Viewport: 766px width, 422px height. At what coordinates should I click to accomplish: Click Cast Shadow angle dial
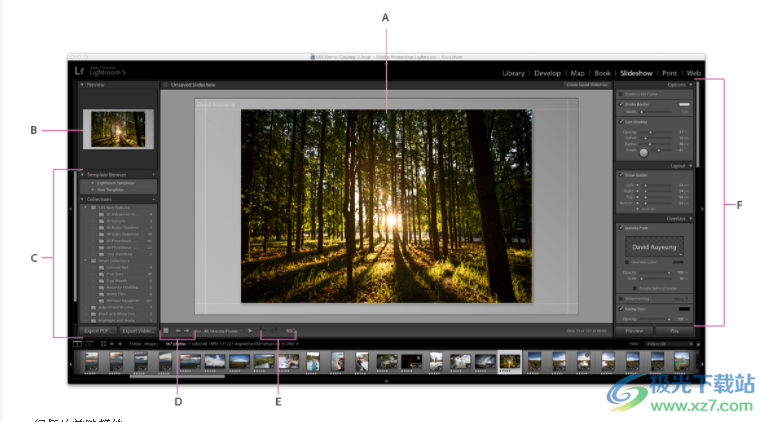[643, 153]
